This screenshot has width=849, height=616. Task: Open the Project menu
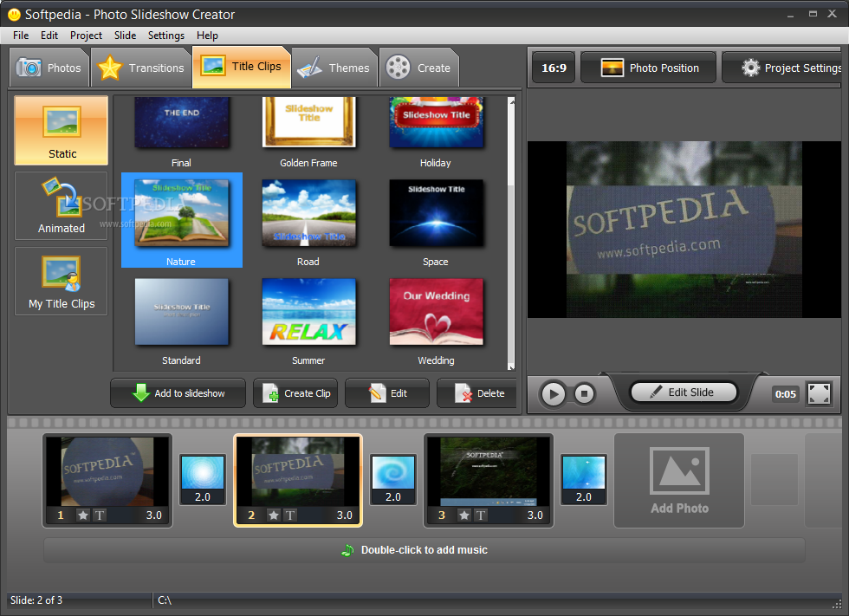(x=86, y=36)
